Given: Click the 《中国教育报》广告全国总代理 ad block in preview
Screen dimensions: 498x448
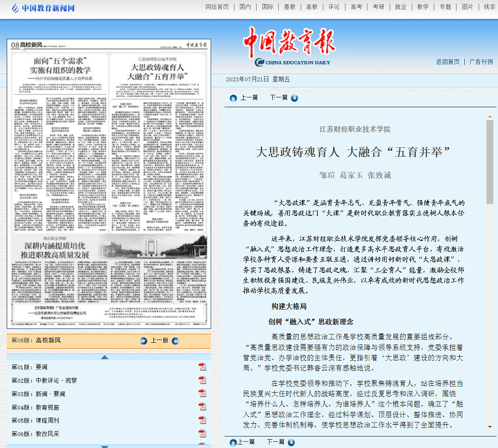Looking at the screenshot, I should click(108, 312).
